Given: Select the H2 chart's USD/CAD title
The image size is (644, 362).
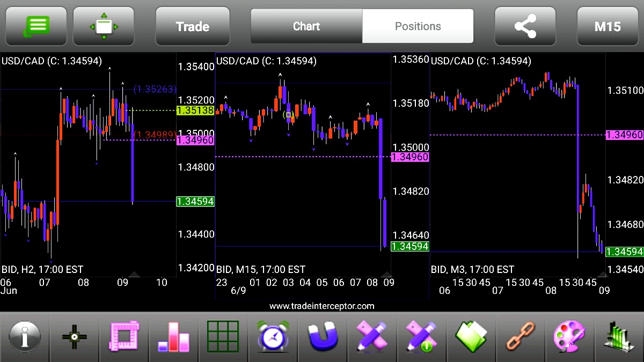Looking at the screenshot, I should point(52,61).
